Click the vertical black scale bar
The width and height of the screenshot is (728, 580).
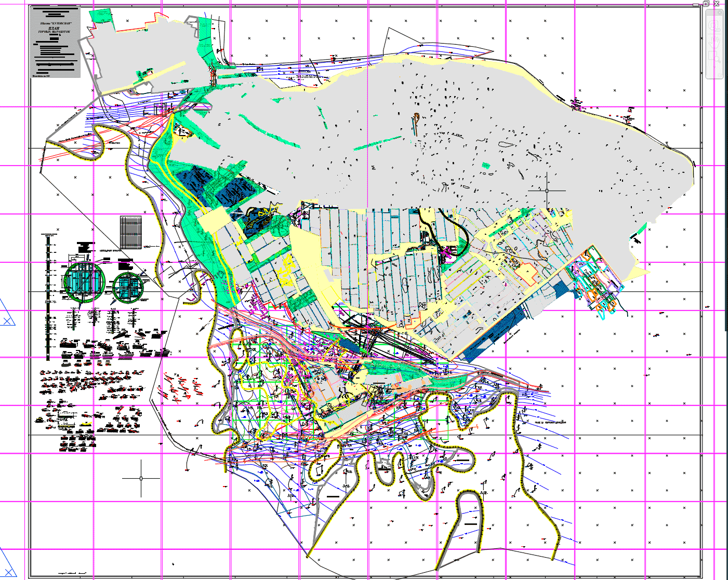tap(48, 298)
